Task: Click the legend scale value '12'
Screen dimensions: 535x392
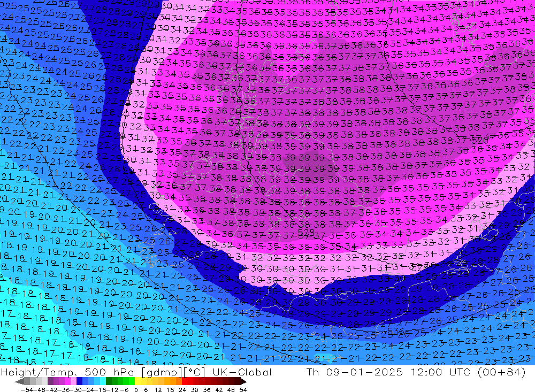Action: click(x=158, y=390)
